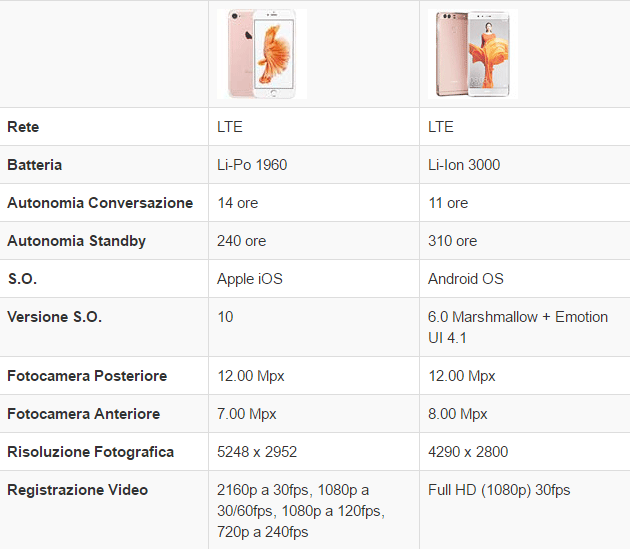The height and width of the screenshot is (549, 630).
Task: Select the Batteria row label
Action: point(34,165)
